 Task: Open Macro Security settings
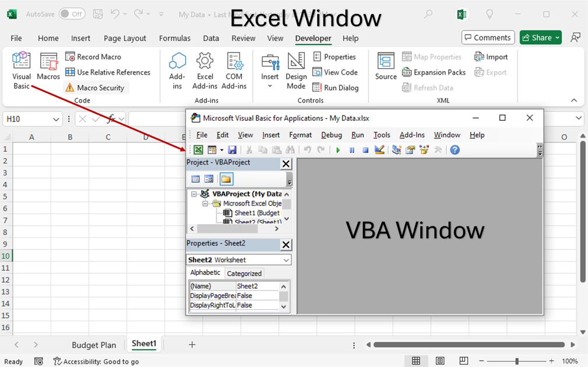coord(95,88)
